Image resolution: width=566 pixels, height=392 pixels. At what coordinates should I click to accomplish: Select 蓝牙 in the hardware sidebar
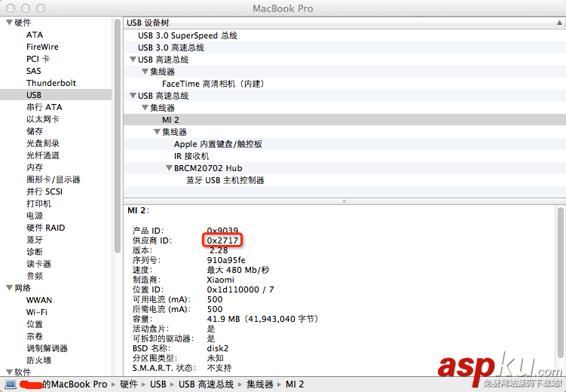pos(35,240)
